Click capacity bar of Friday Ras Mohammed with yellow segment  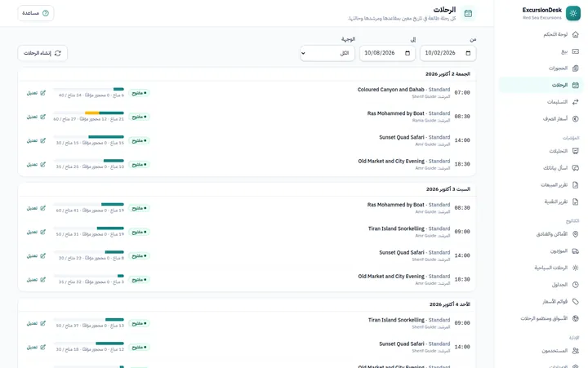point(88,113)
